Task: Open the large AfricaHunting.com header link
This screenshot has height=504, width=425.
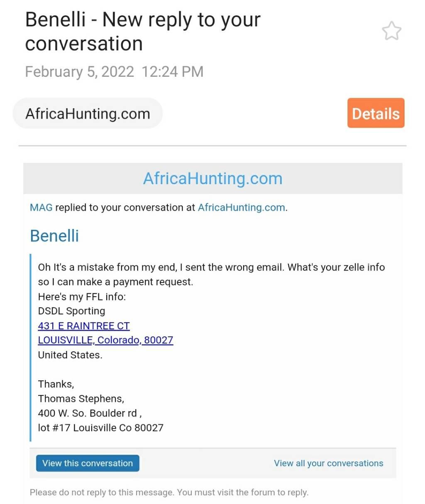Action: [212, 178]
